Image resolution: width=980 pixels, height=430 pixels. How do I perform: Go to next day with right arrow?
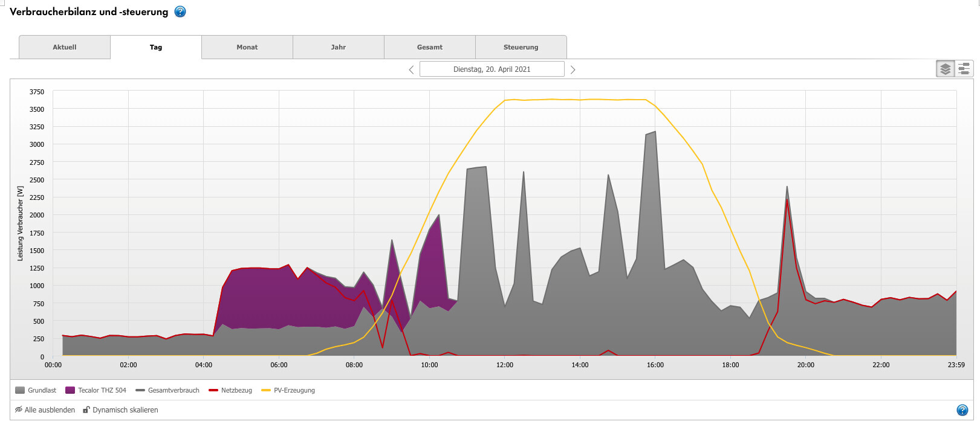point(573,69)
